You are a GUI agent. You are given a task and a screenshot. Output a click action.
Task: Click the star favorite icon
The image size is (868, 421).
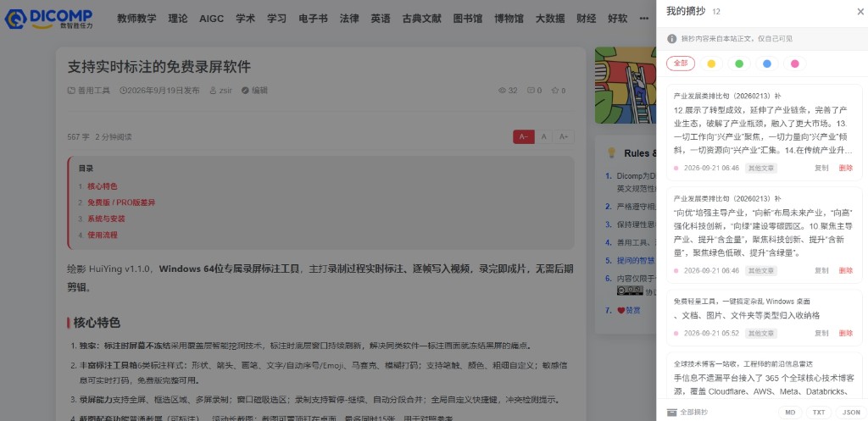pyautogui.click(x=554, y=91)
